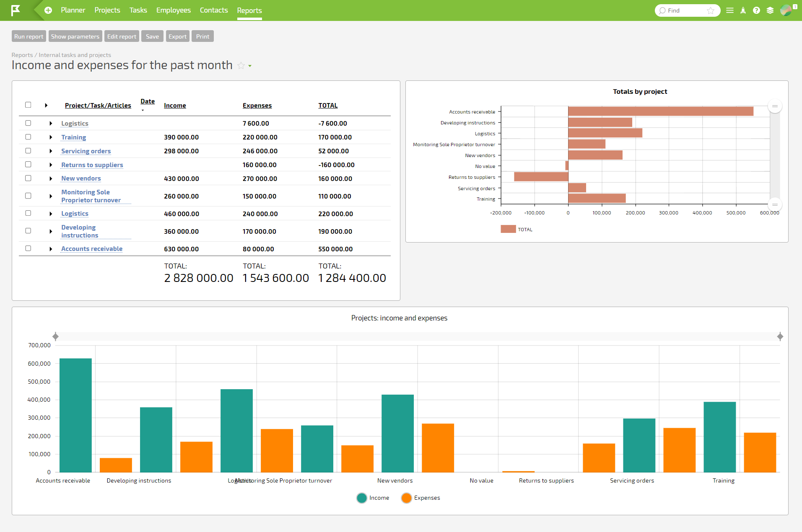Click left handle of income chart range slider

coord(55,336)
